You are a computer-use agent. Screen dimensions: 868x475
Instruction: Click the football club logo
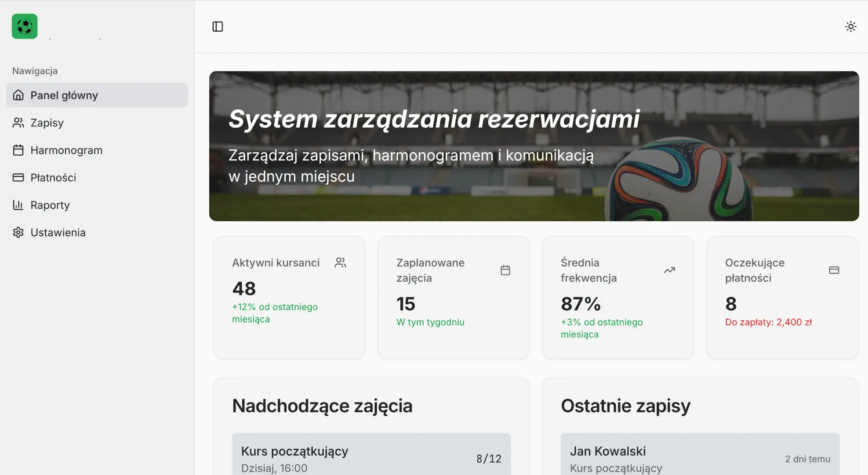pos(24,26)
